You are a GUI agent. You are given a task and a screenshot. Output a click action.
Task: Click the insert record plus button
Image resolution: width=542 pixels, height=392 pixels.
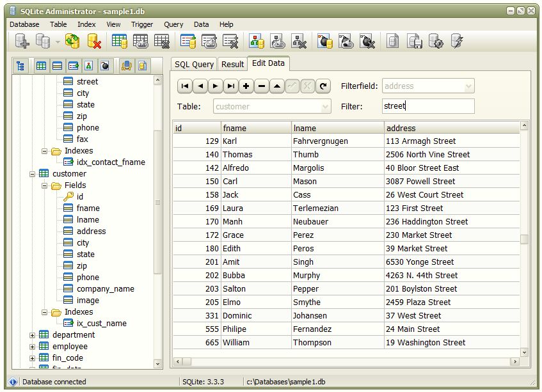pyautogui.click(x=244, y=86)
